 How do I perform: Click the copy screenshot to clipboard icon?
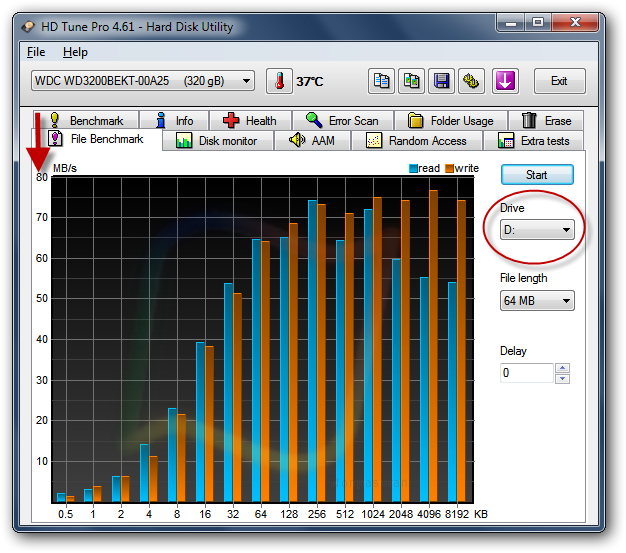click(411, 81)
